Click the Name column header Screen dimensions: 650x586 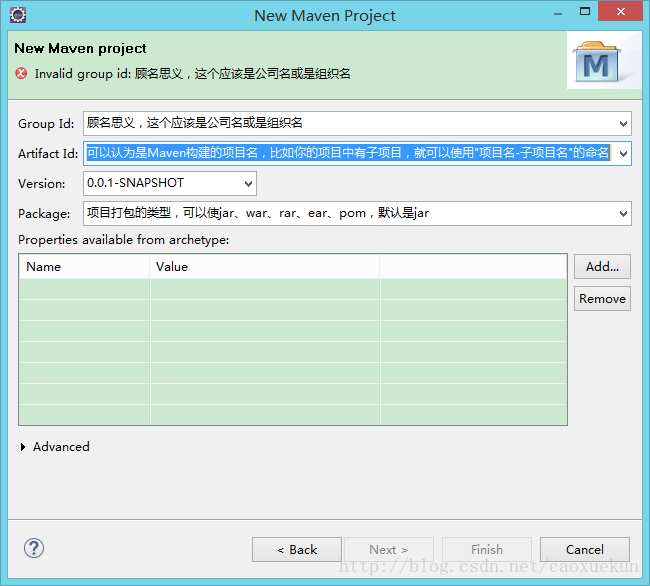85,266
